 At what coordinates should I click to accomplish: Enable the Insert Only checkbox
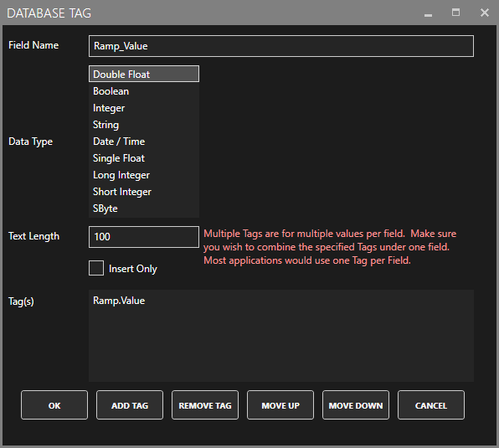[x=96, y=268]
